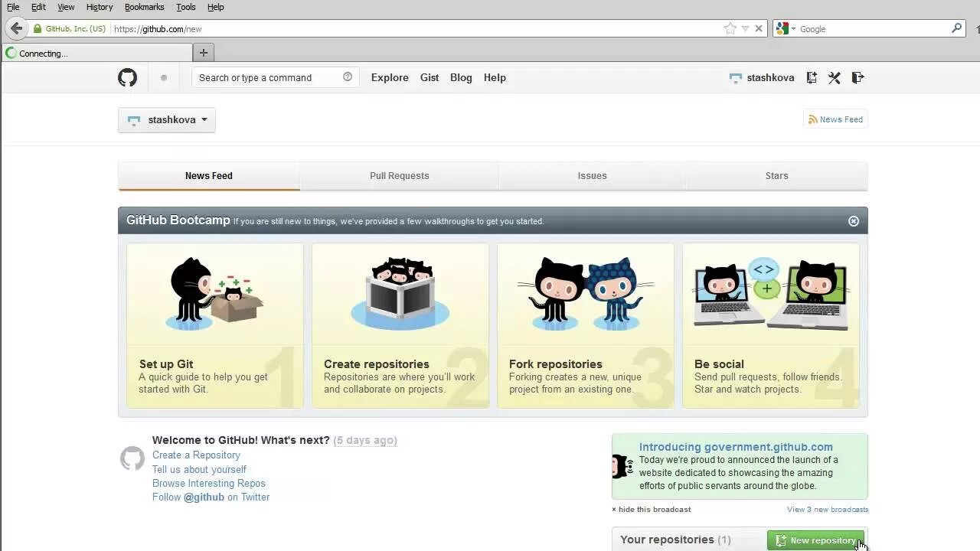Close the GitHub Bootcamp panel
Screen dimensions: 980x551
(854, 221)
